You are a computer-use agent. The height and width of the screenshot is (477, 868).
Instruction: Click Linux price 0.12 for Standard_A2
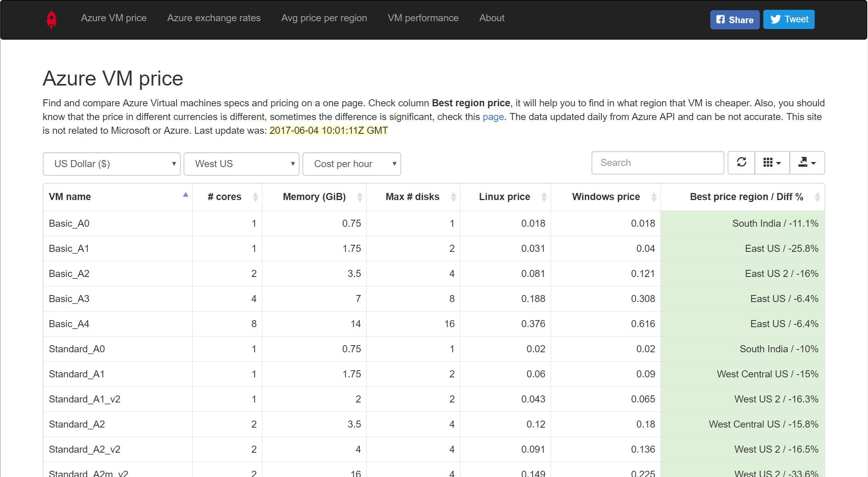[x=536, y=424]
